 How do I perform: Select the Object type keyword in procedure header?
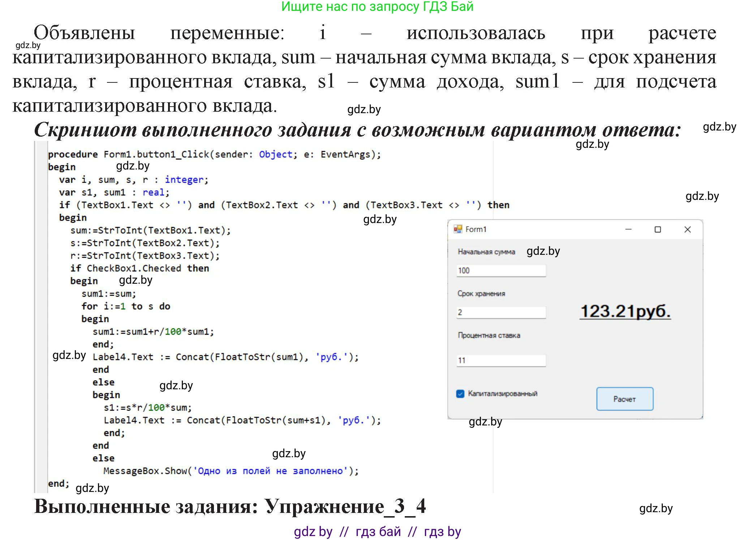[276, 154]
